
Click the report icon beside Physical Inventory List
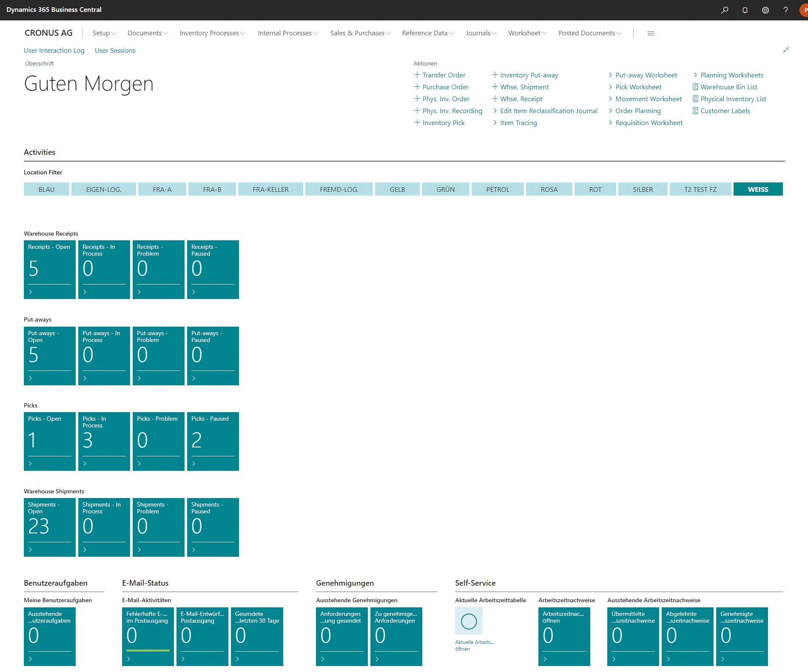pyautogui.click(x=695, y=99)
